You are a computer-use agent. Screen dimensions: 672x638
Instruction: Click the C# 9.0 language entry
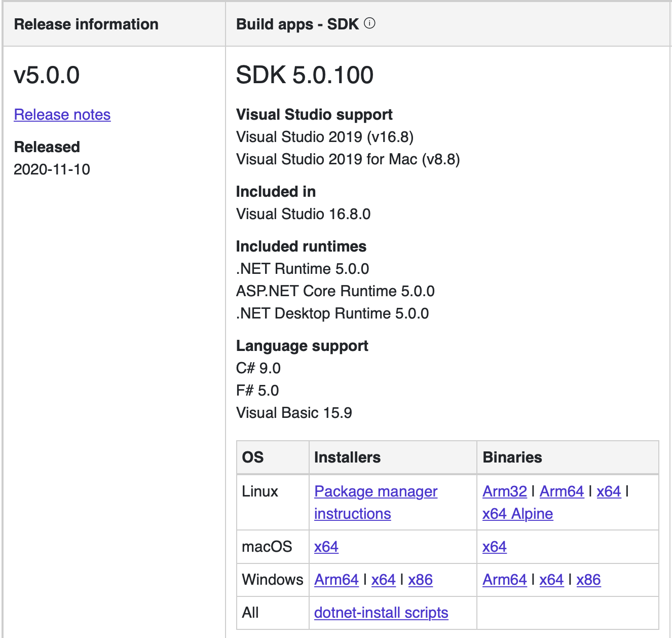coord(258,368)
